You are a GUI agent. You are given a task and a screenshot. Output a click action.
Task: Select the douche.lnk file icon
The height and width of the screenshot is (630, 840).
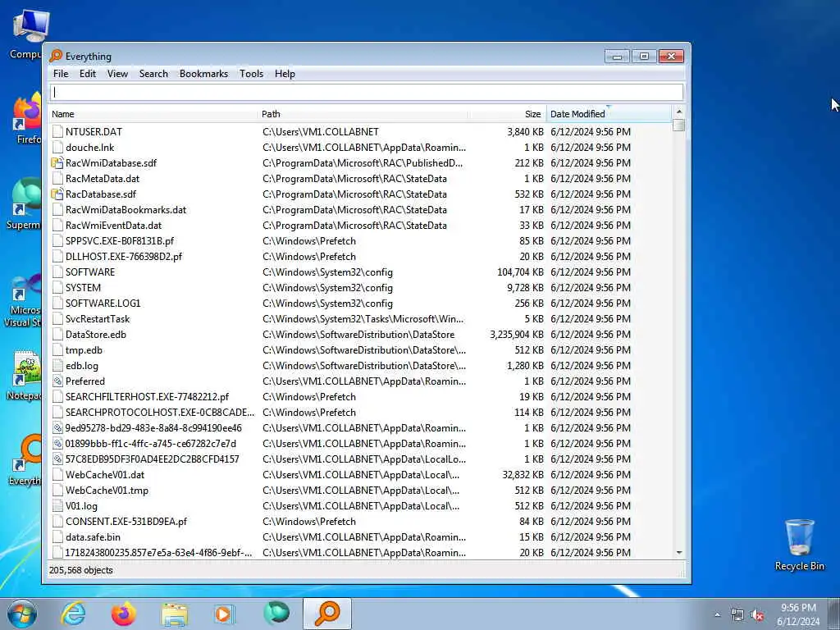pos(57,148)
